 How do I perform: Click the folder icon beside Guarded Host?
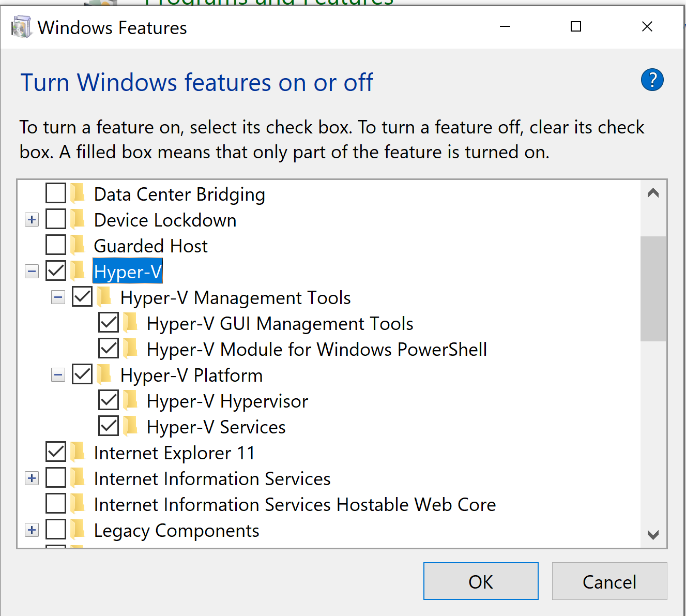pyautogui.click(x=78, y=245)
